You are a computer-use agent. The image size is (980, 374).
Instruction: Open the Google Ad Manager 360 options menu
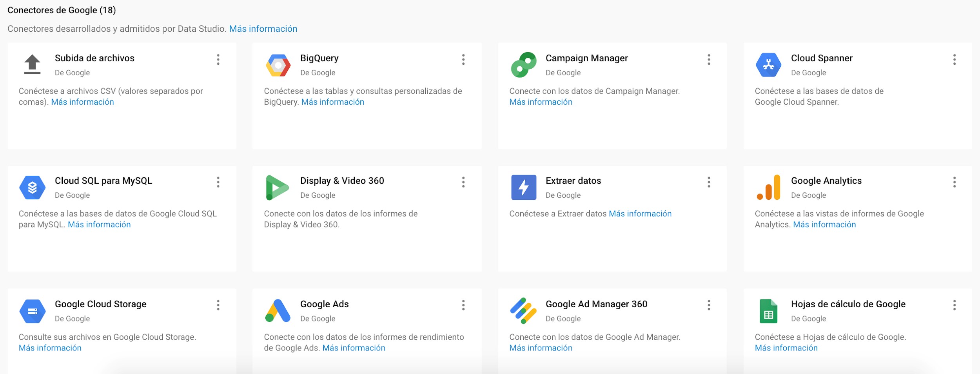pos(709,305)
